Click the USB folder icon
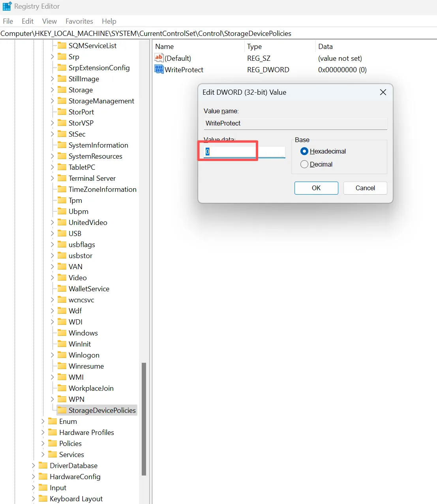The width and height of the screenshot is (437, 504). coord(62,233)
